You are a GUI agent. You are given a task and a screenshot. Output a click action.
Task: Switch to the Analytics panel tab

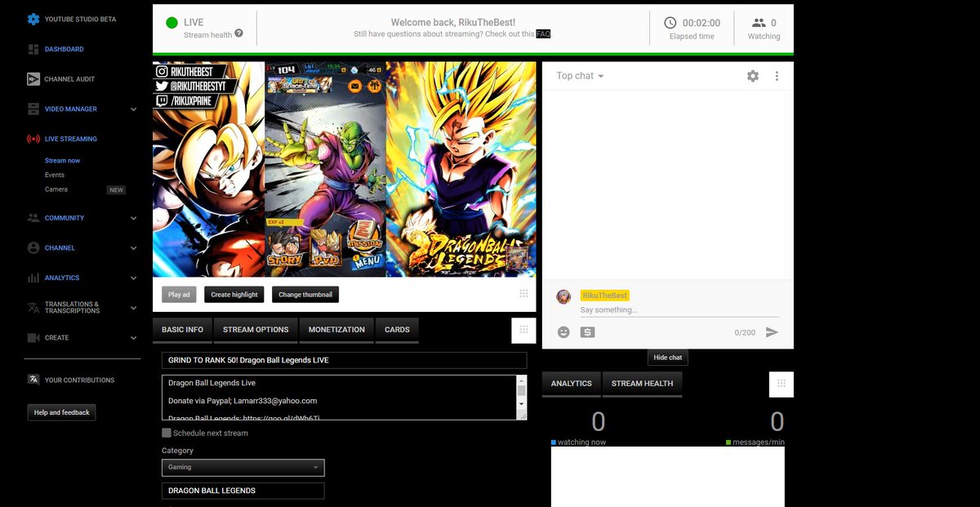click(571, 384)
